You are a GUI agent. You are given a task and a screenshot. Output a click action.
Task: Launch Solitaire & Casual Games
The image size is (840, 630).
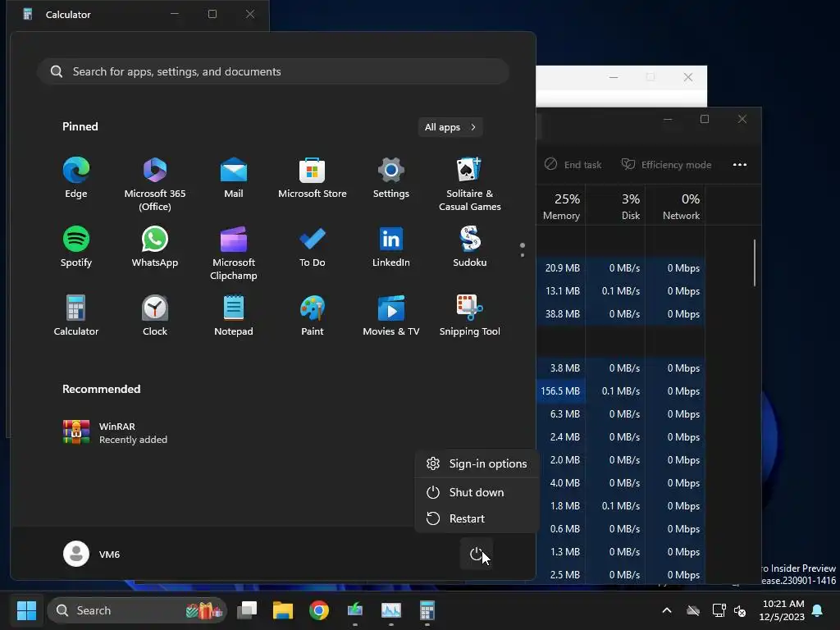click(x=470, y=185)
